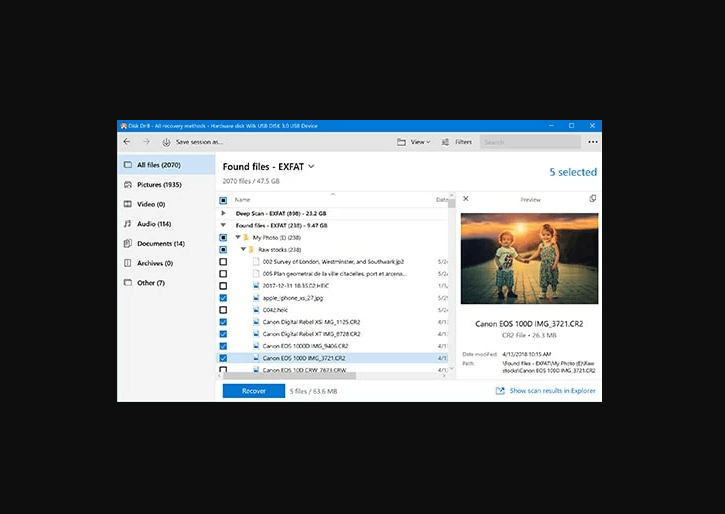Click the Pictures category camera icon

[x=127, y=185]
